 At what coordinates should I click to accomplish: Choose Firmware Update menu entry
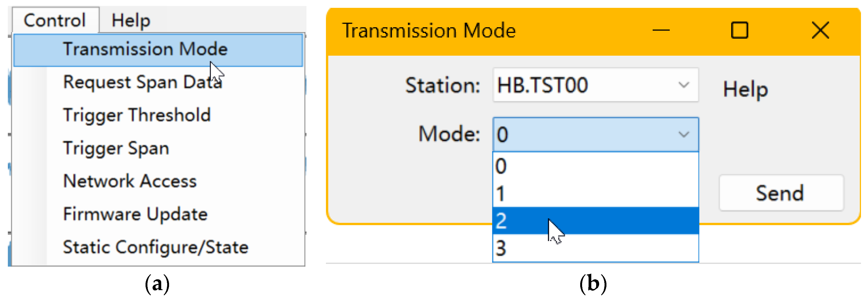[135, 214]
